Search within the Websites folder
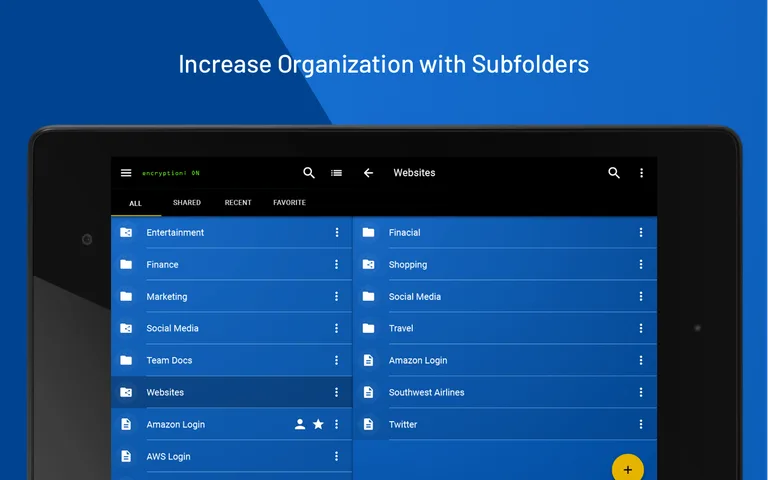This screenshot has height=480, width=768. coord(614,173)
